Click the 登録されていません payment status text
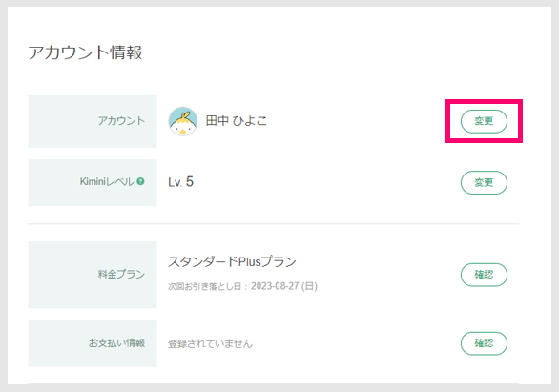The height and width of the screenshot is (392, 559). pos(210,344)
